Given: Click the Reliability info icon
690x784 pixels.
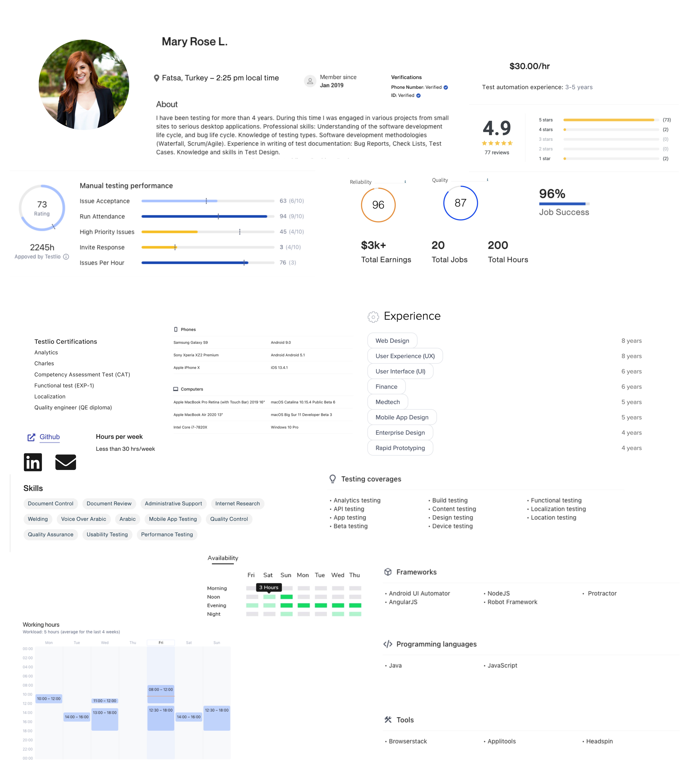Looking at the screenshot, I should [x=405, y=182].
